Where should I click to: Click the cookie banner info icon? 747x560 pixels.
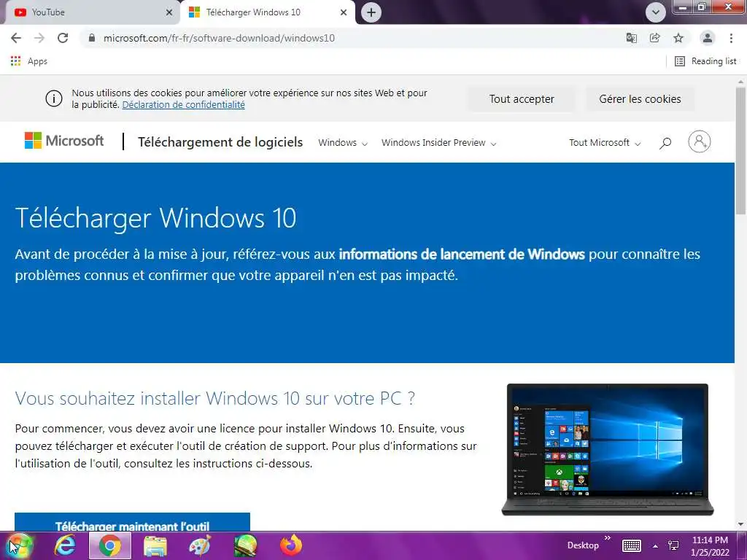[54, 98]
